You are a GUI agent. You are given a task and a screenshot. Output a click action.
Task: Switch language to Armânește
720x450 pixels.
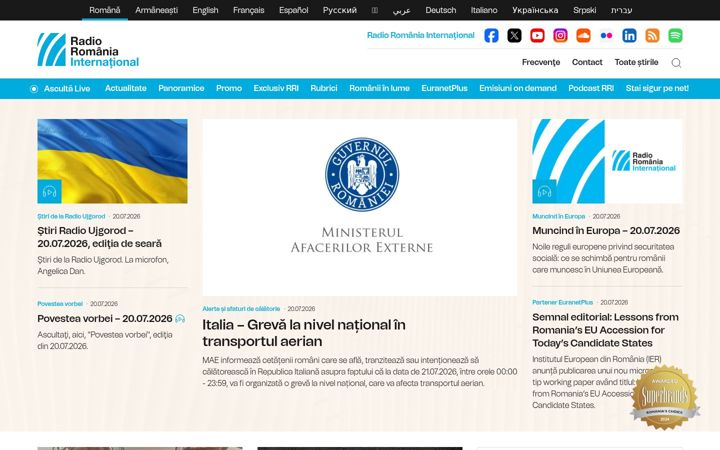156,10
